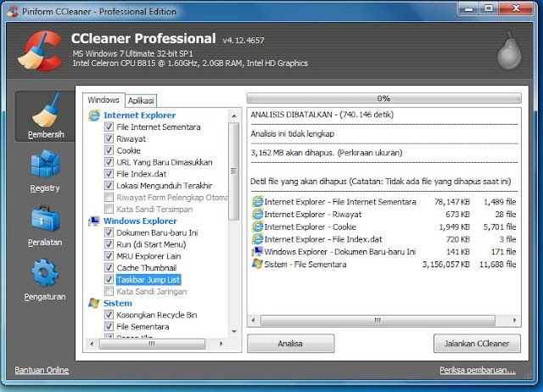Click checklist horizontal scroll left arrow
The height and width of the screenshot is (392, 543).
tap(92, 344)
